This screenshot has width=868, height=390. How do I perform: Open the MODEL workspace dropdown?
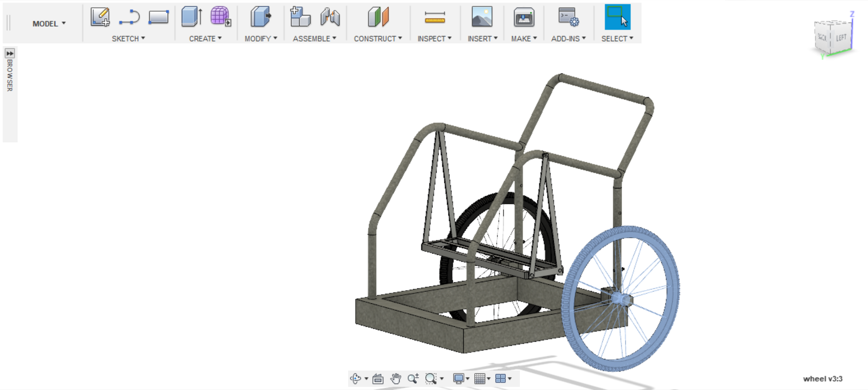(49, 23)
